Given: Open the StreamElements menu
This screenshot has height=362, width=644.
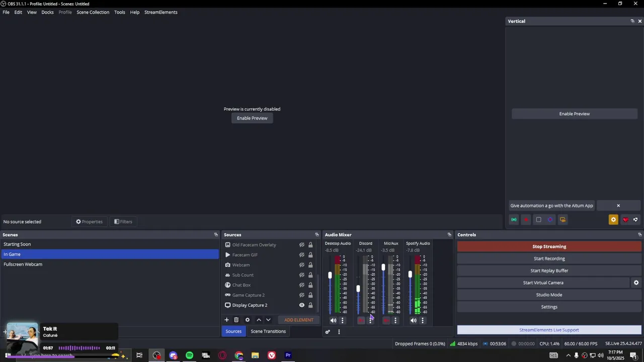Looking at the screenshot, I should click(161, 12).
